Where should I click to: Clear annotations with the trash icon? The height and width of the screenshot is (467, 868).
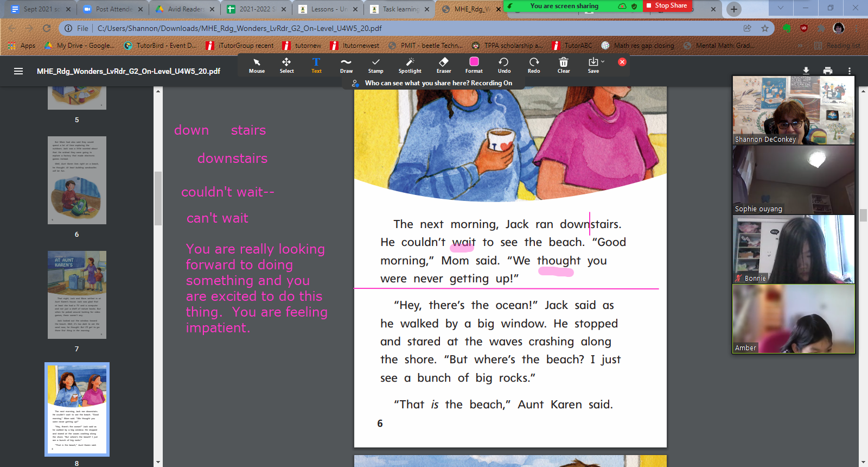[564, 65]
